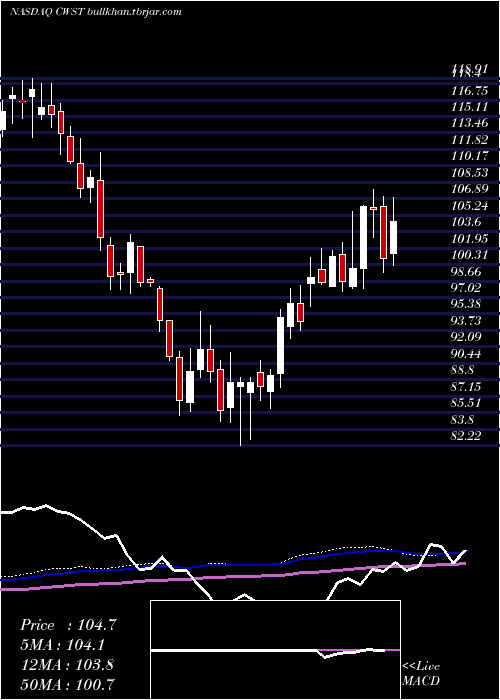Screen dimensions: 500x700
Task: Click the 113.46 price level label
Action: tap(469, 124)
